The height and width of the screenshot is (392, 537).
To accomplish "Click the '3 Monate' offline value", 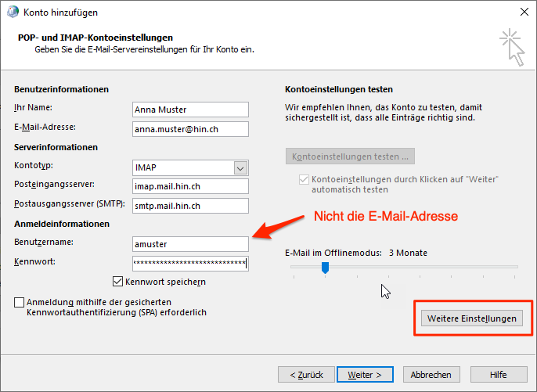I will (x=408, y=253).
